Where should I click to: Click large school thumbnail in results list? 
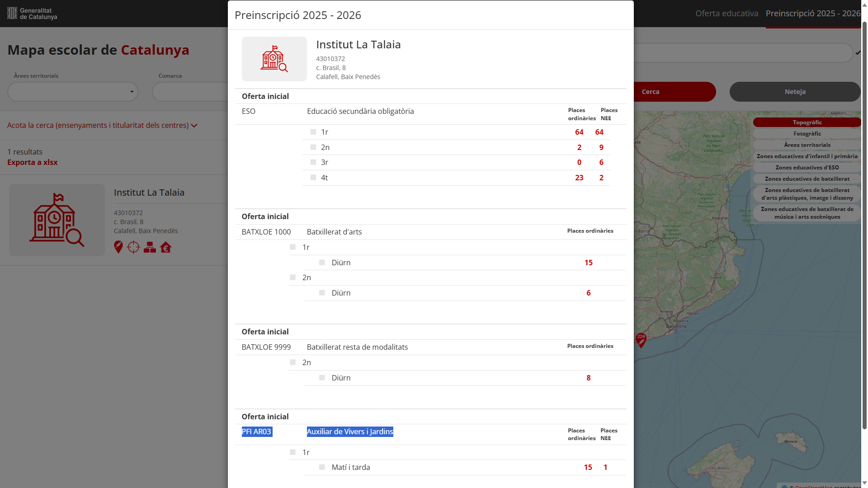[57, 220]
